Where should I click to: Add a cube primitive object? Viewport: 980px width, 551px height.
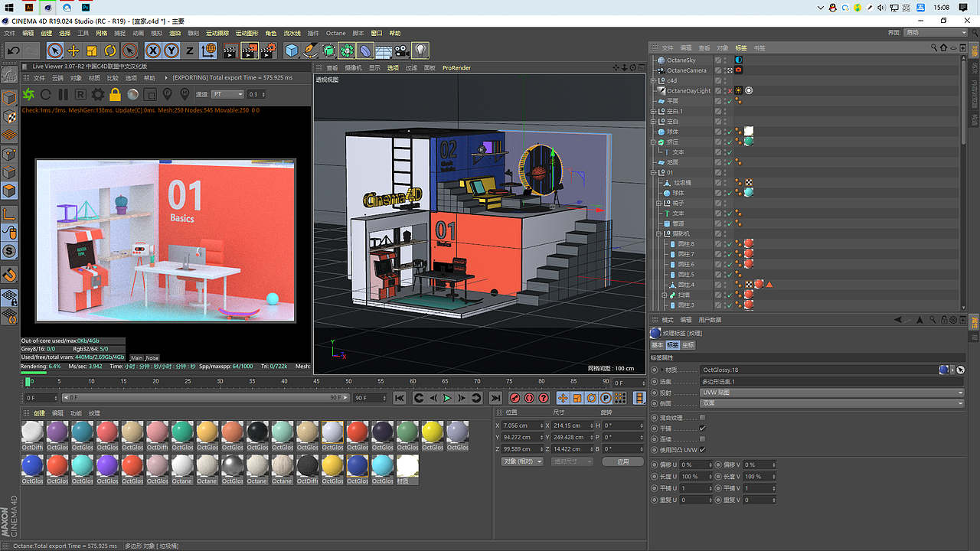coord(292,51)
